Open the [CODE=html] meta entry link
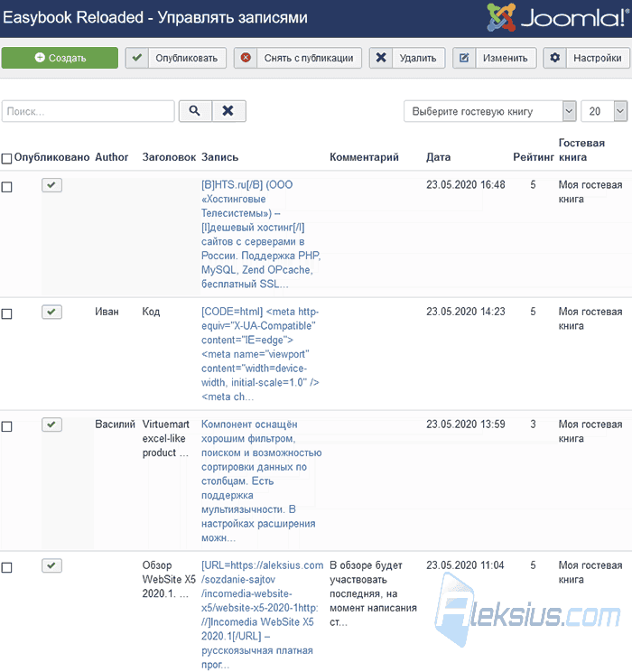 pyautogui.click(x=261, y=354)
